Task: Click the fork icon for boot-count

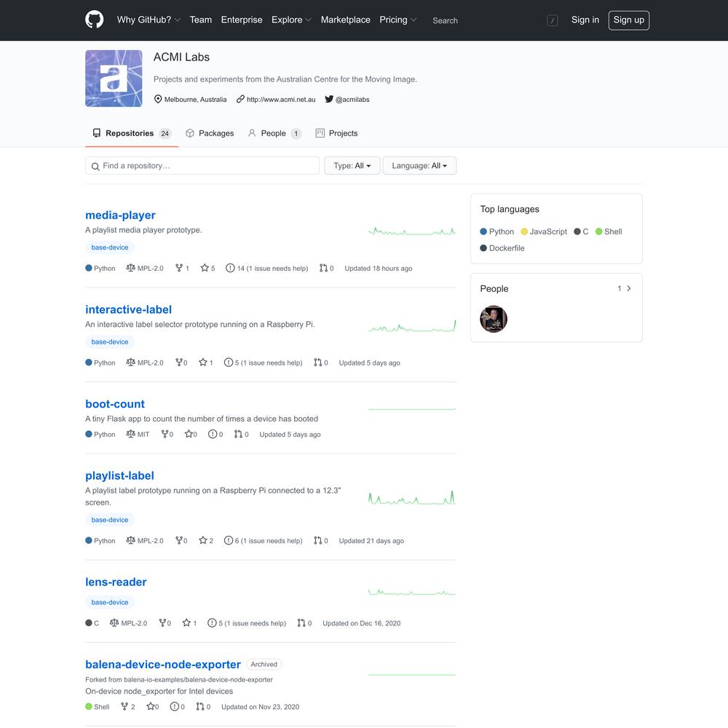Action: (165, 434)
